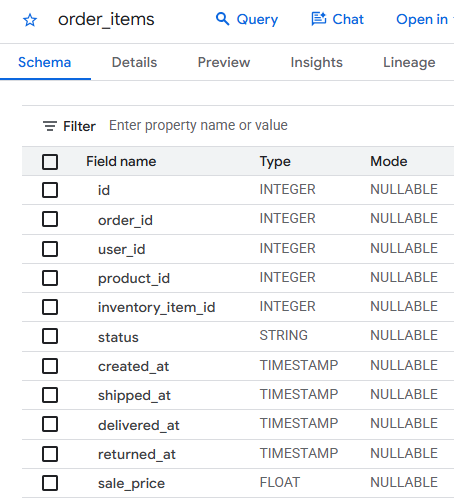Viewport: 454px width, 501px height.
Task: Click the INTEGER type of order_id
Action: pyautogui.click(x=287, y=218)
